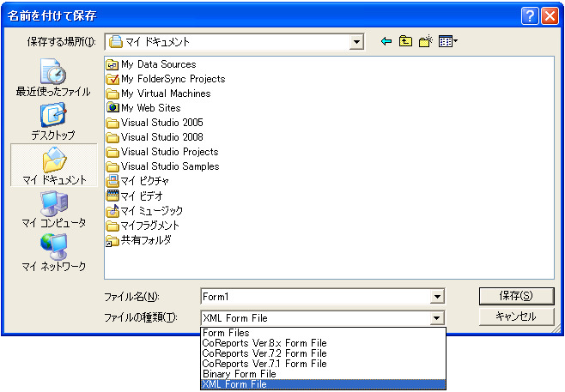Go back using the blue arrow icon
The image size is (565, 392).
coord(386,41)
